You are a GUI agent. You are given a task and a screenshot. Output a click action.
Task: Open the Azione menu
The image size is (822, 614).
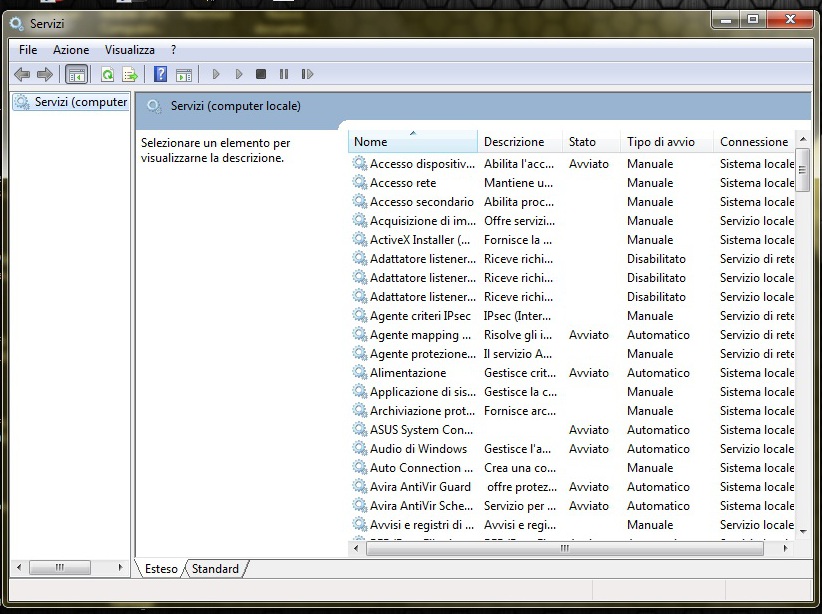click(x=71, y=50)
